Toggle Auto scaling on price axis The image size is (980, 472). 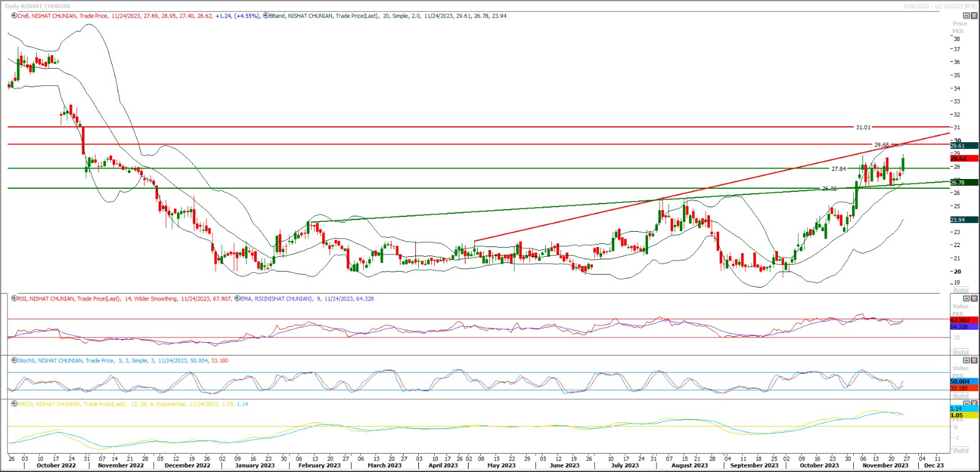960,290
